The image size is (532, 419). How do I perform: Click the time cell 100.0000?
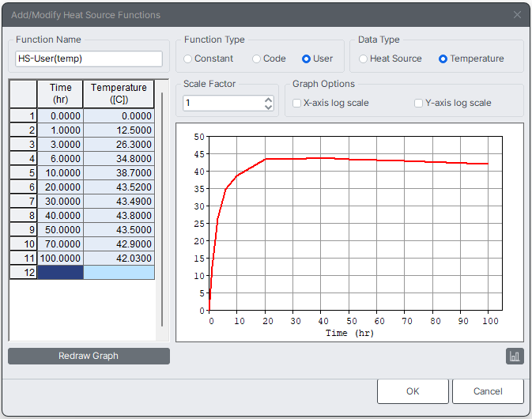click(60, 259)
